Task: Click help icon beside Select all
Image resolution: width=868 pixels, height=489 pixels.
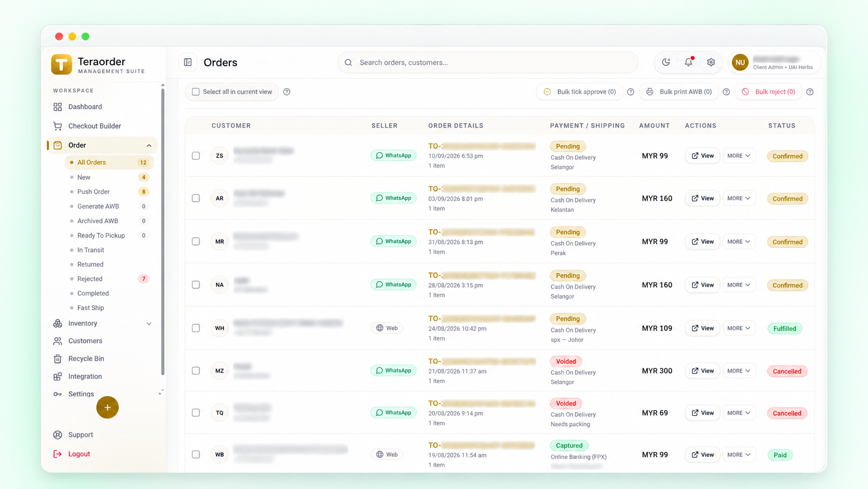Action: [287, 92]
